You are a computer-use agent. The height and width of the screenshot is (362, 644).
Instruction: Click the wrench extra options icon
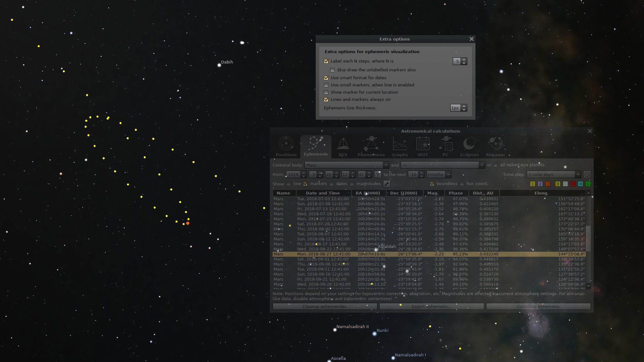click(x=387, y=184)
